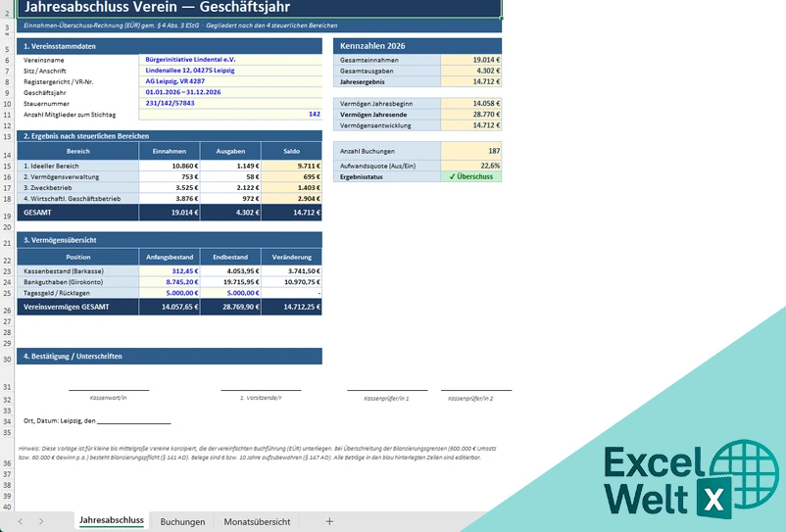786x532 pixels.
Task: Select the '2. Vermögensverwaltung' row label
Action: point(77,176)
